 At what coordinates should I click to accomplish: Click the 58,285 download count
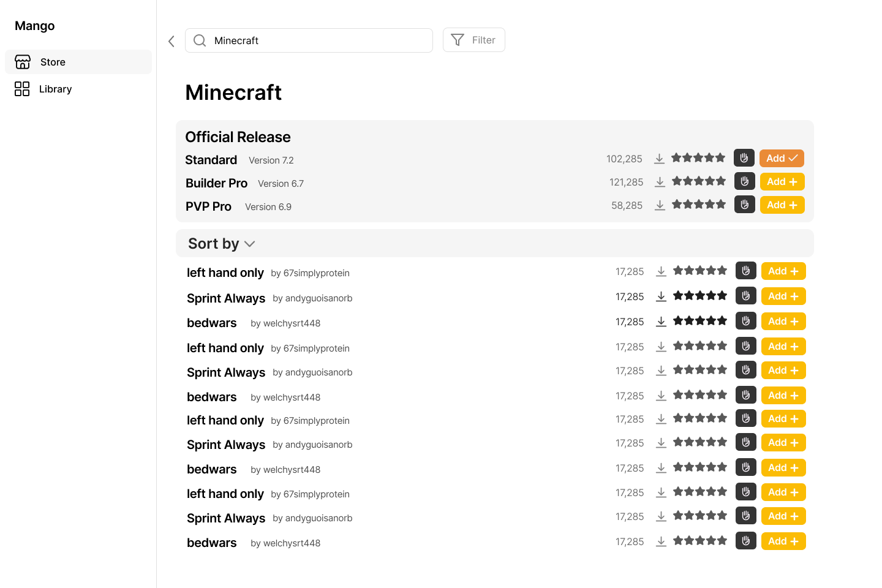point(627,205)
